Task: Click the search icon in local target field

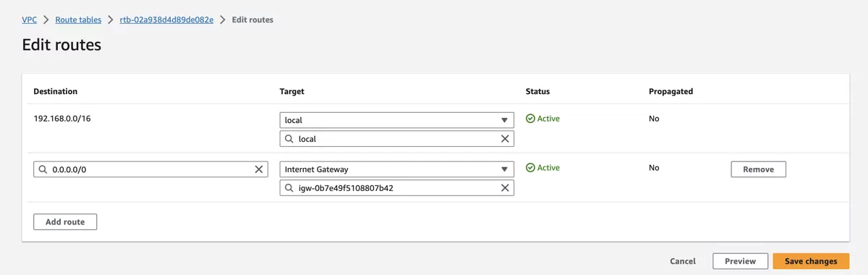Action: (x=289, y=138)
